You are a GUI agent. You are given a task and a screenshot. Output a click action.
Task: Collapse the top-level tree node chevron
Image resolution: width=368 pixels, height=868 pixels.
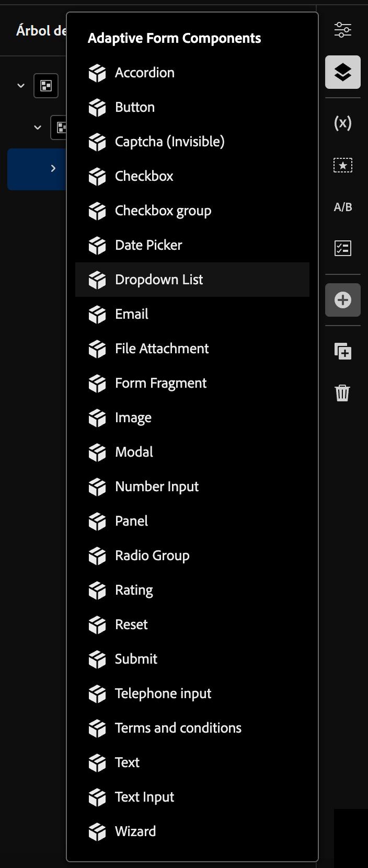click(21, 85)
